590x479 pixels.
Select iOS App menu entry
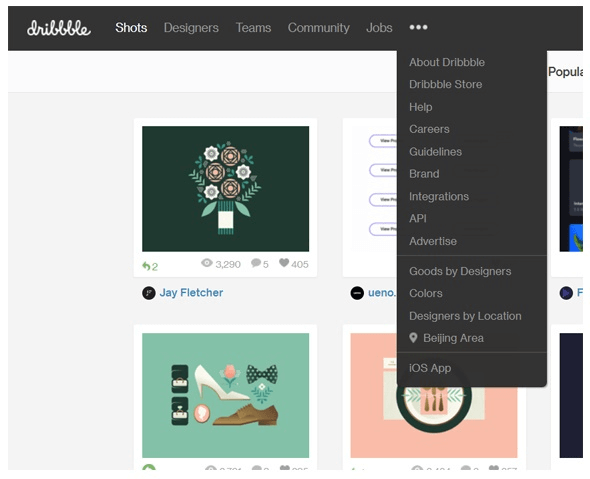pos(430,368)
